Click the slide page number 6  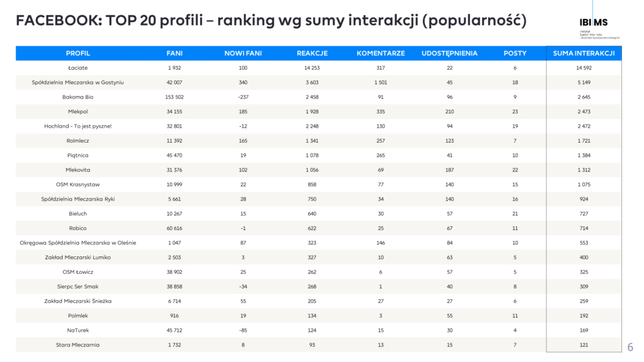(630, 347)
